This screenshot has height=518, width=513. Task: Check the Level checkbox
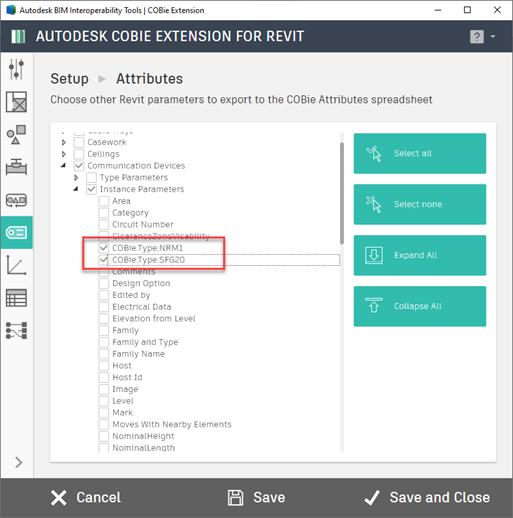(x=104, y=401)
